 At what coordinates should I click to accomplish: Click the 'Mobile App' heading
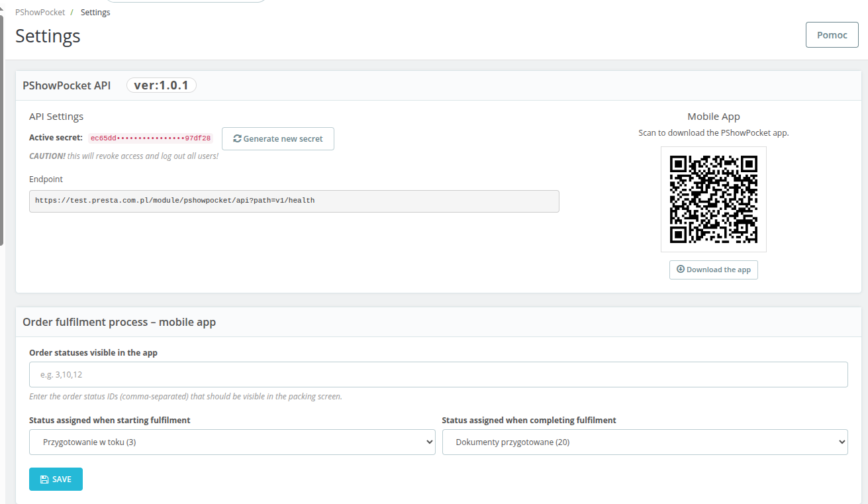coord(714,117)
